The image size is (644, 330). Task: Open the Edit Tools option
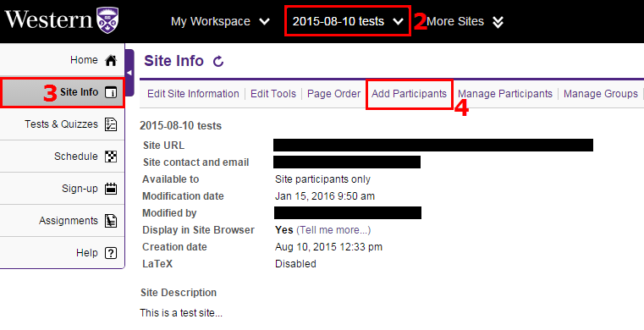(273, 94)
